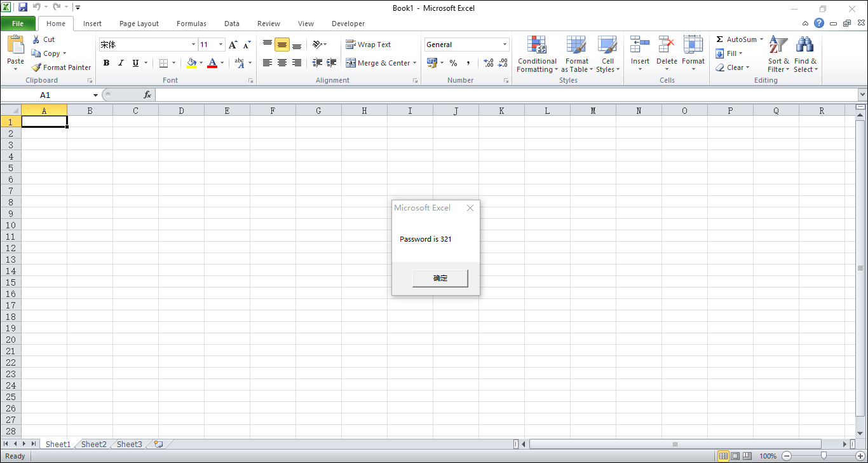
Task: Apply Accounting Number Format icon
Action: click(432, 63)
